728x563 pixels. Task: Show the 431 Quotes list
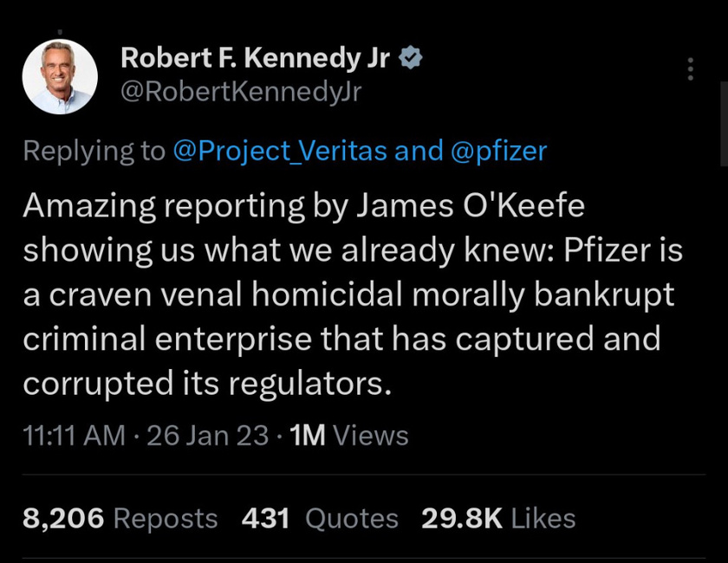pos(320,518)
